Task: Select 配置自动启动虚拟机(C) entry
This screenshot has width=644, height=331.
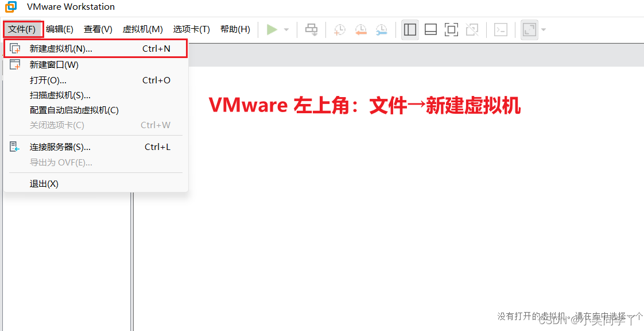Action: click(95, 110)
